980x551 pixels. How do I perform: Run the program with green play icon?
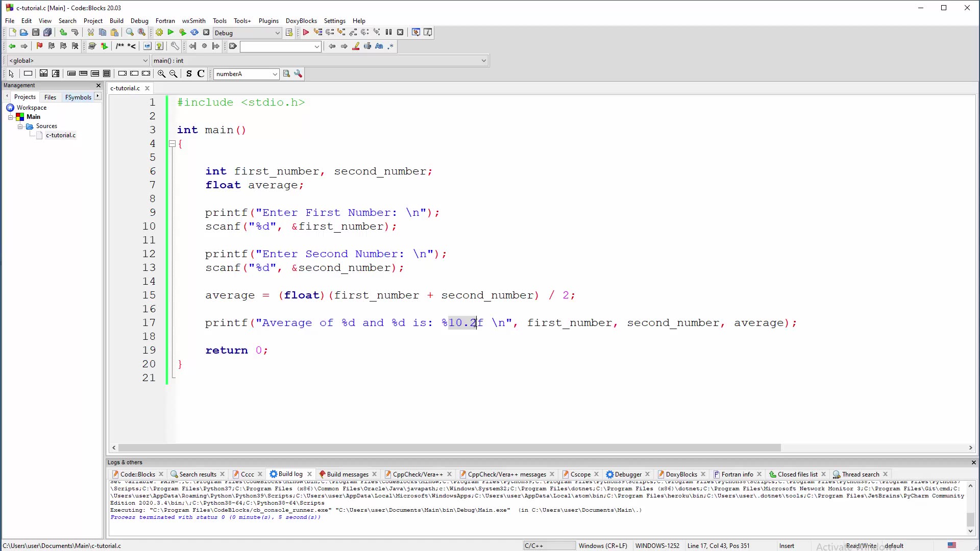click(171, 32)
